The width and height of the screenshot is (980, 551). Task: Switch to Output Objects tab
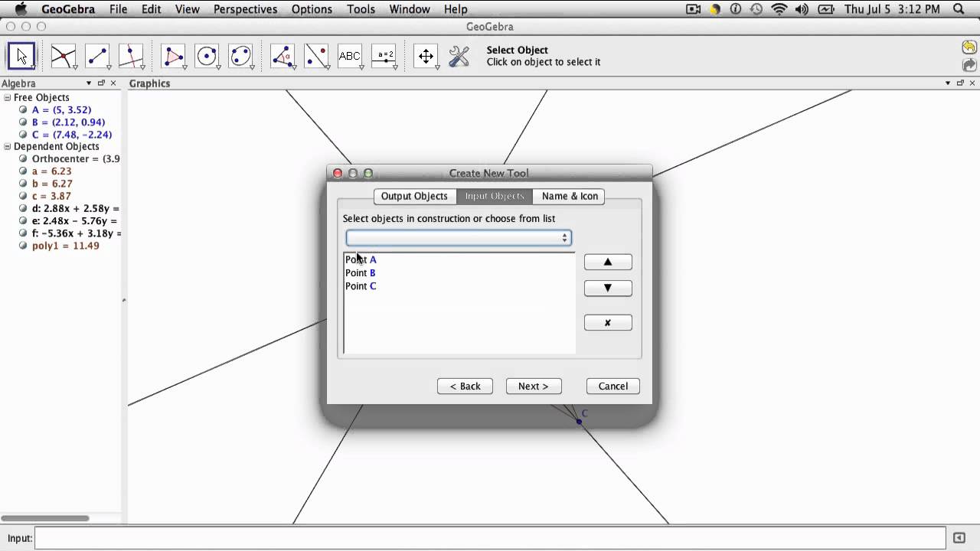tap(414, 196)
